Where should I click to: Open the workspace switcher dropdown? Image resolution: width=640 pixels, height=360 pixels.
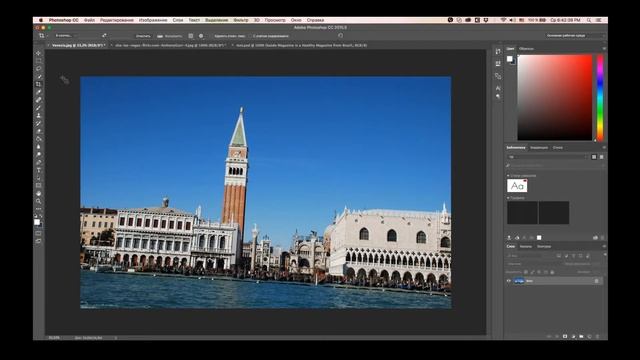pyautogui.click(x=575, y=36)
